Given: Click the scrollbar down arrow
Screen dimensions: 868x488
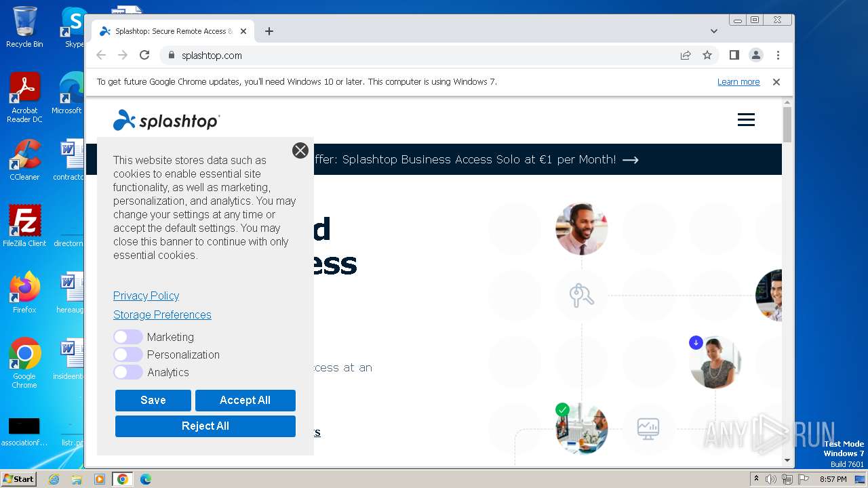Looking at the screenshot, I should (787, 460).
